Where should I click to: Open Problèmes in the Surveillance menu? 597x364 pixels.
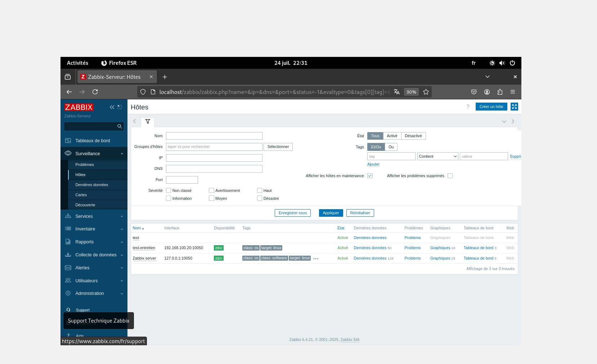point(85,165)
